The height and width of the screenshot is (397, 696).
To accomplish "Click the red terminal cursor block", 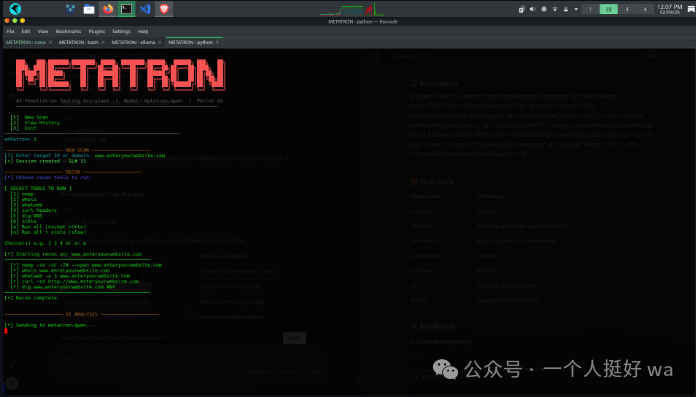I will pos(6,331).
